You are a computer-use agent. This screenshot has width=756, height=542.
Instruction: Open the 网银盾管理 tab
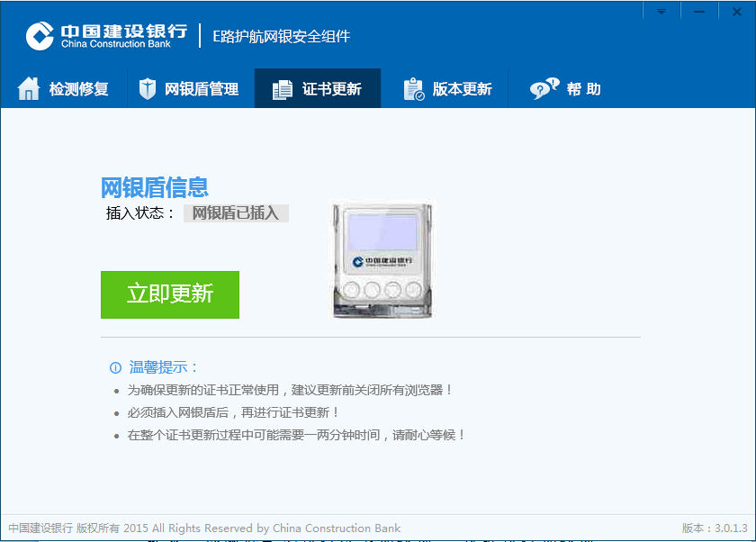[191, 89]
